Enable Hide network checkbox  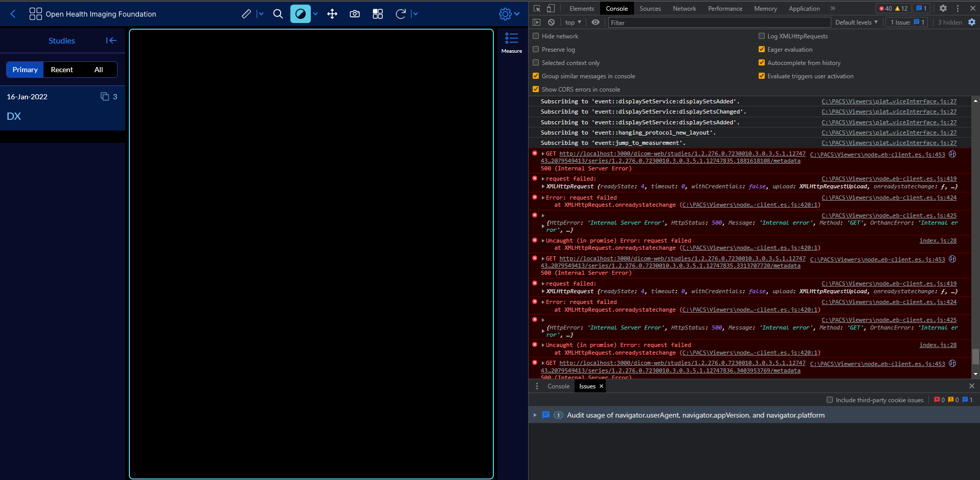click(x=536, y=36)
